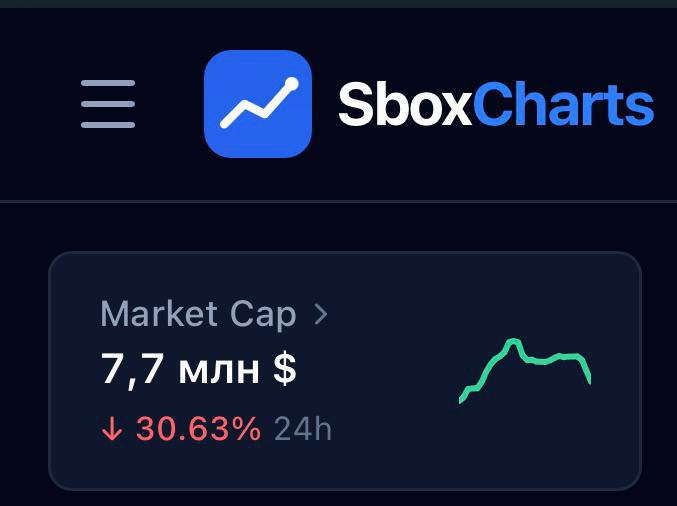Tap the top bar of the hamburger icon
The height and width of the screenshot is (506, 677).
point(108,83)
